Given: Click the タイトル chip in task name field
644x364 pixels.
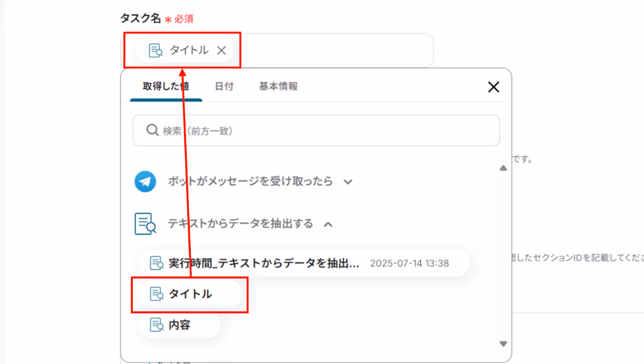Looking at the screenshot, I should click(x=185, y=50).
